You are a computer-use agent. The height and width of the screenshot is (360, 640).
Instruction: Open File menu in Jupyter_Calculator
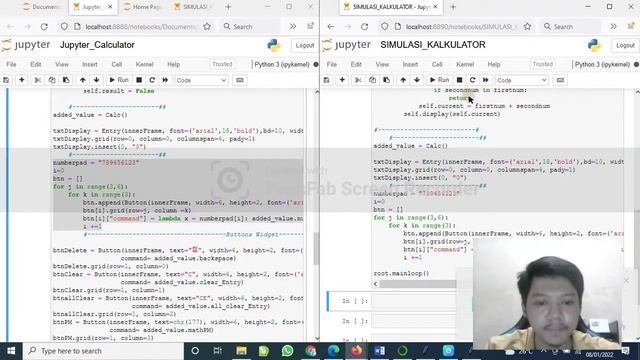click(x=11, y=64)
